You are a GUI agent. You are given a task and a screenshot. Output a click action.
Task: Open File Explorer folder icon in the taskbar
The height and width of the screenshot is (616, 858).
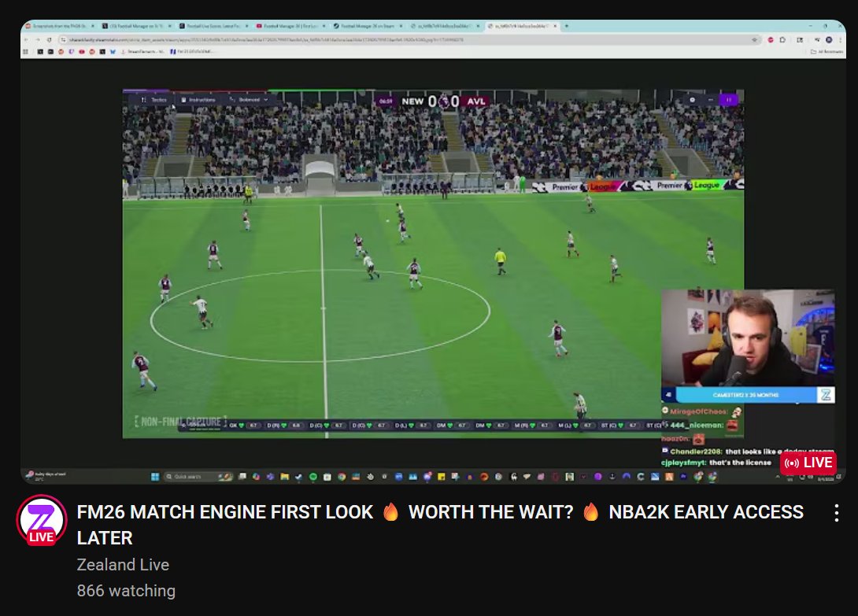(284, 477)
